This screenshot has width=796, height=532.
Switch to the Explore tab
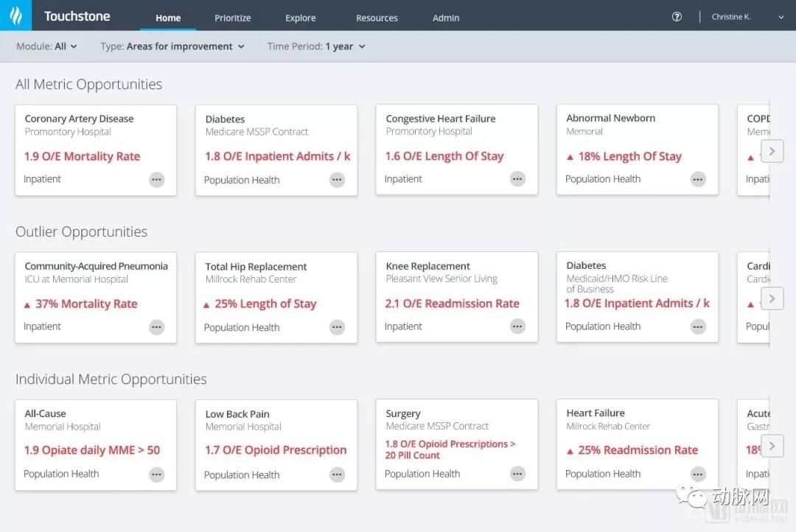pos(301,18)
